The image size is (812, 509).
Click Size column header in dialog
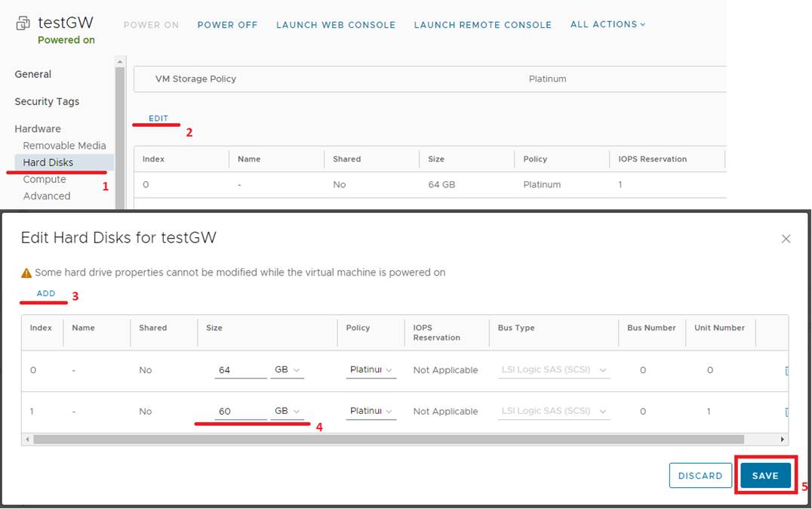click(x=214, y=328)
